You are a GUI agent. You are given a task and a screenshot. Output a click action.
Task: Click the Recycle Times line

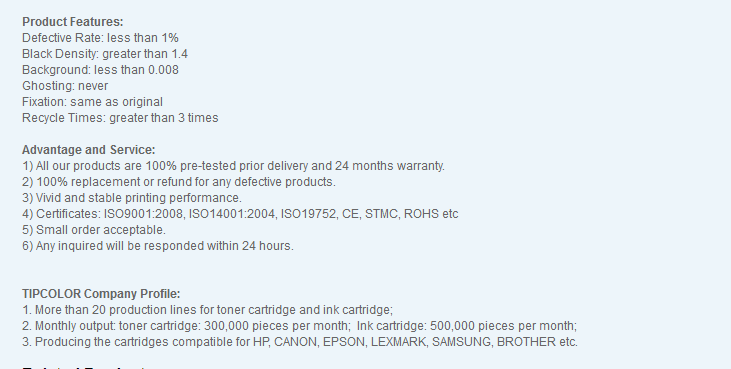click(120, 118)
